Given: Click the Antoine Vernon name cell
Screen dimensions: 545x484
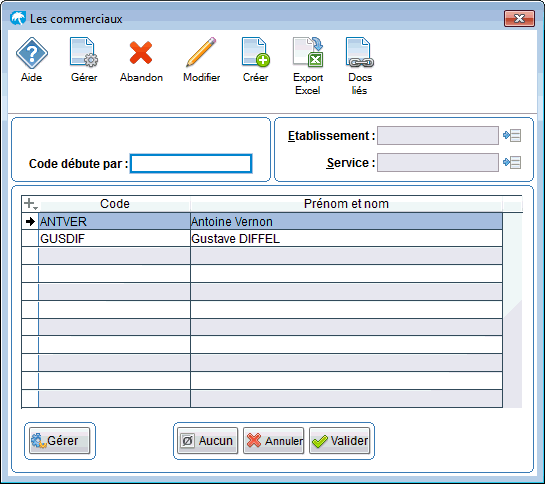Looking at the screenshot, I should point(346,221).
